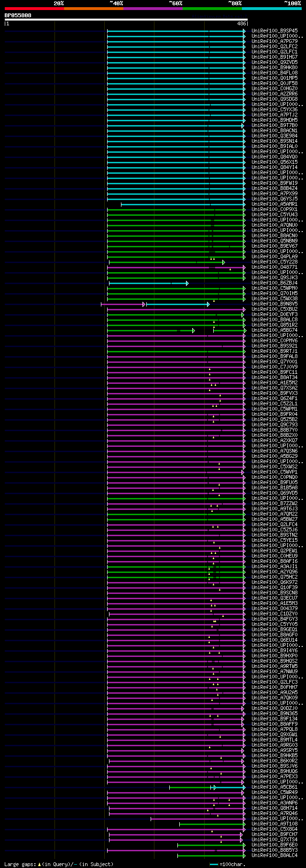Click the UniRef100_Q6Z4F1 label
306x868 pixels.
point(274,398)
